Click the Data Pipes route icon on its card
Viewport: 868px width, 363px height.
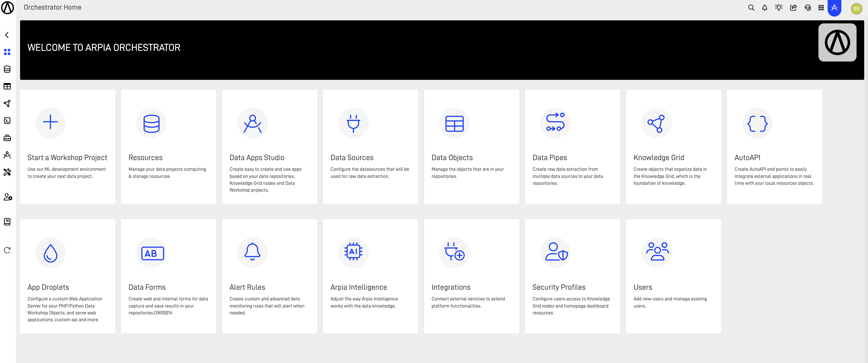(555, 122)
